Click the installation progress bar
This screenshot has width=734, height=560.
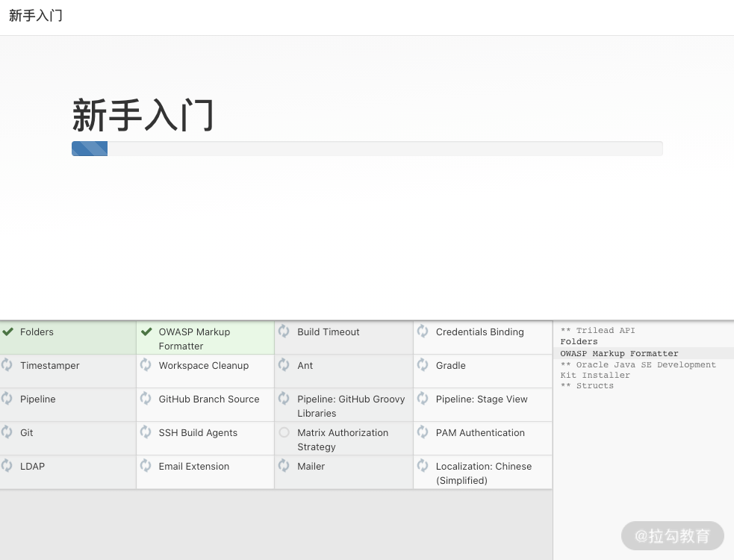tap(367, 149)
